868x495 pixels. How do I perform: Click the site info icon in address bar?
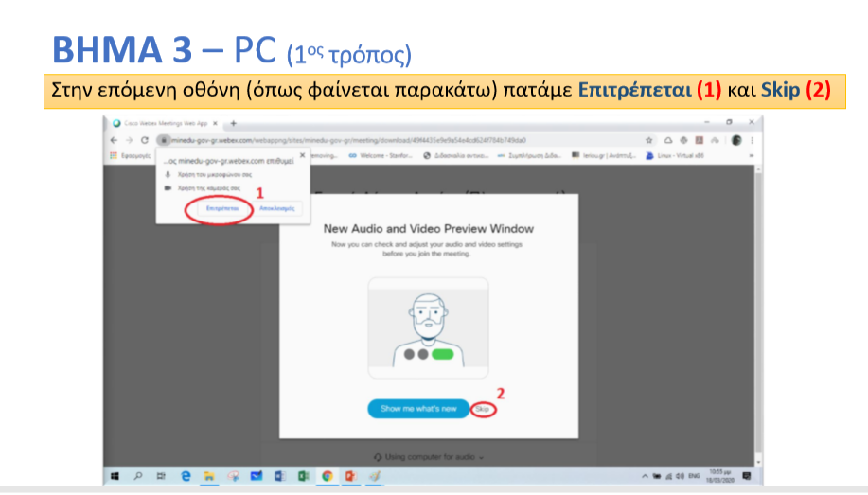click(x=164, y=140)
